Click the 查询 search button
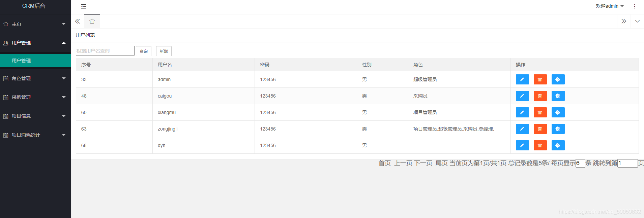Viewport: 644px width, 218px height. point(144,51)
